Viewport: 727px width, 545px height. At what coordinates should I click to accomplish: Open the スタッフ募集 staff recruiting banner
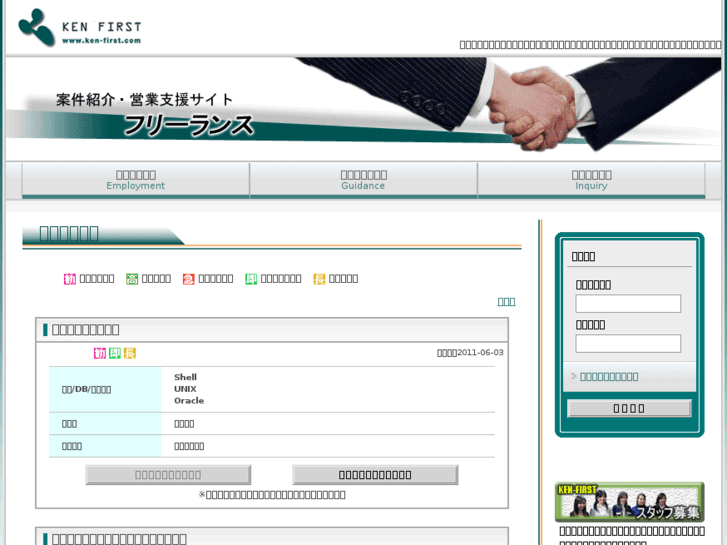[629, 502]
